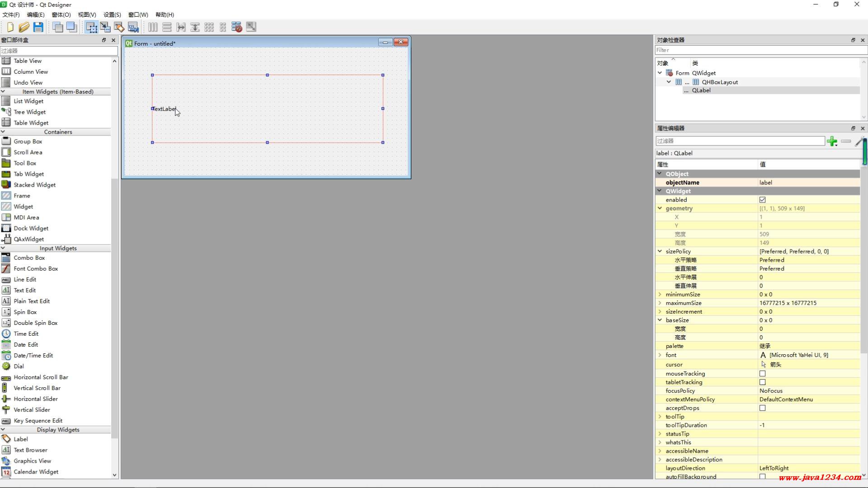Collapse the Input Widgets category
This screenshot has height=488, width=868.
(x=3, y=248)
